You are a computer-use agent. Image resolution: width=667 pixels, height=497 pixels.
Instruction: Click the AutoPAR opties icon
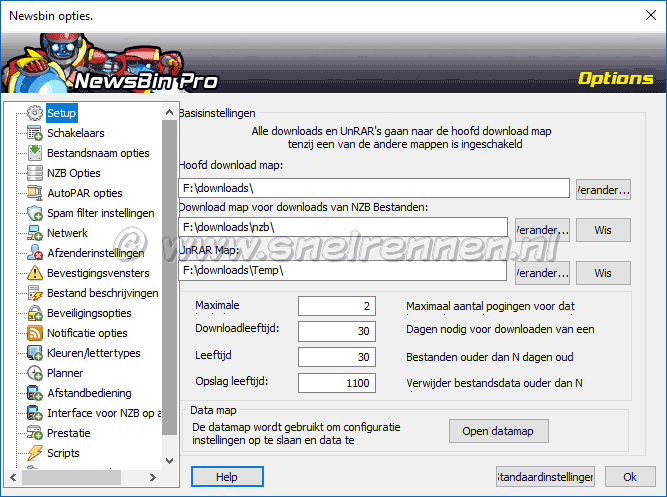[34, 193]
